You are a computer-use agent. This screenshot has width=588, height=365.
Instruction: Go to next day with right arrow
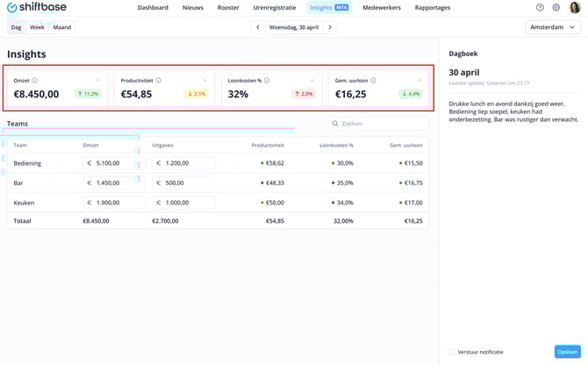330,27
